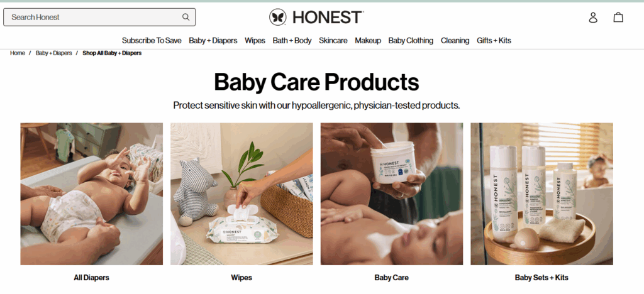This screenshot has width=644, height=294.
Task: Open the Baby + Diapers nav menu
Action: (x=213, y=41)
